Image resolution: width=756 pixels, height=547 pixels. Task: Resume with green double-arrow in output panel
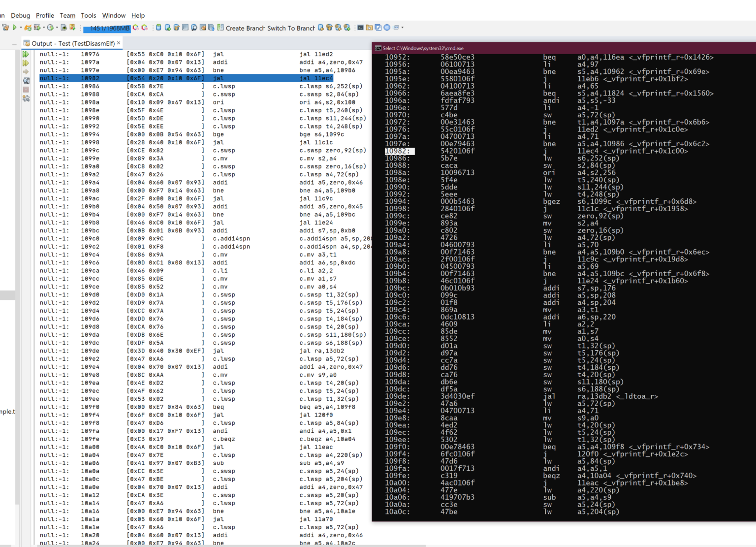tap(26, 55)
